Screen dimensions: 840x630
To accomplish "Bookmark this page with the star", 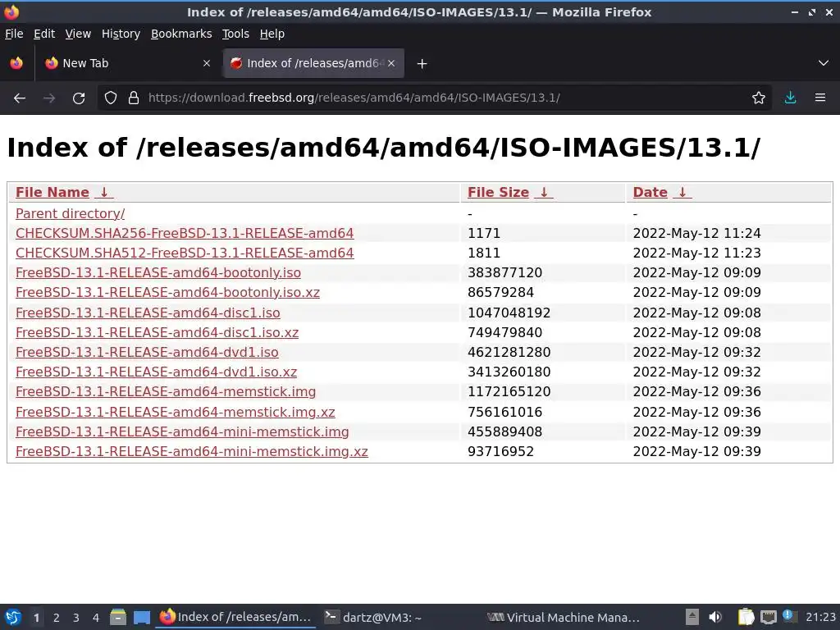I will tap(759, 98).
